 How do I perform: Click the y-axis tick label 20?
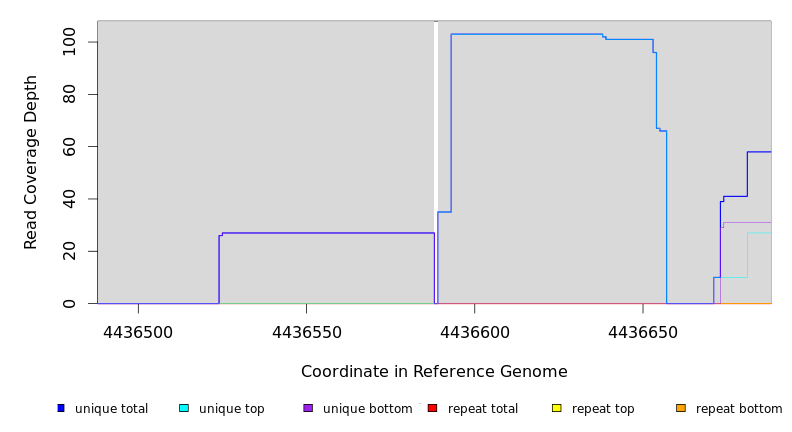click(69, 251)
